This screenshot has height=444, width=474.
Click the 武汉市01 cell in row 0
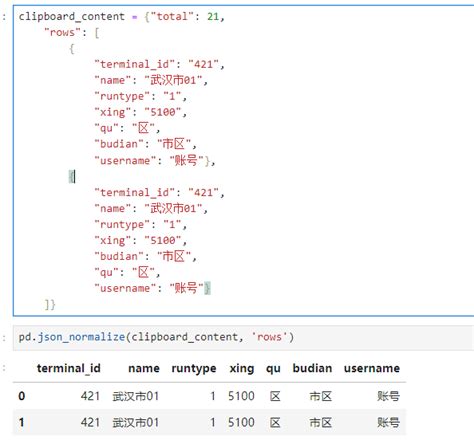[x=136, y=396]
